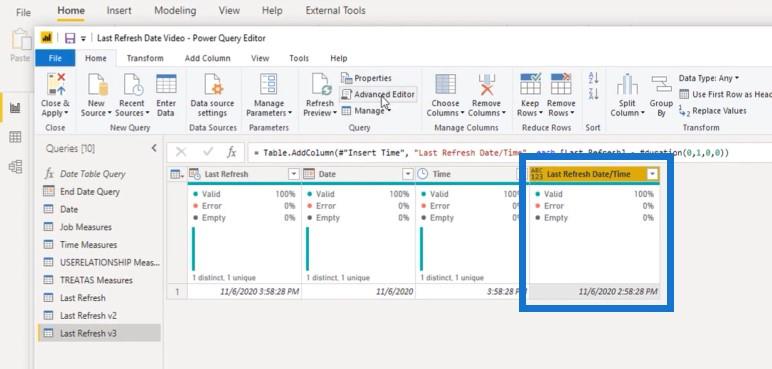Open Insert tab in Power BI window
The height and width of the screenshot is (369, 772).
pyautogui.click(x=119, y=10)
